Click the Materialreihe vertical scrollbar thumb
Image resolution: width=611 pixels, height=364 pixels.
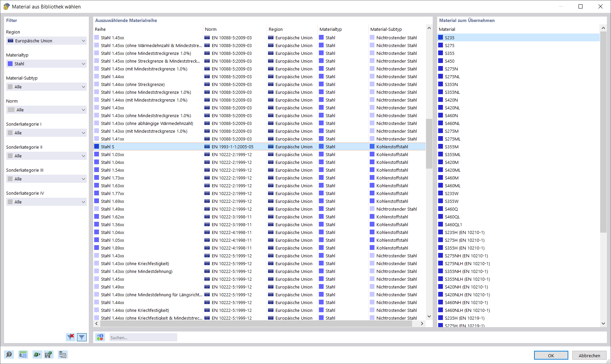[429, 144]
